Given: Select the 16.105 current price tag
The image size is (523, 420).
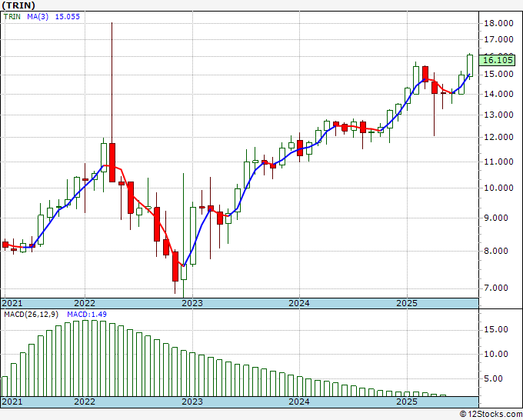Looking at the screenshot, I should [498, 60].
